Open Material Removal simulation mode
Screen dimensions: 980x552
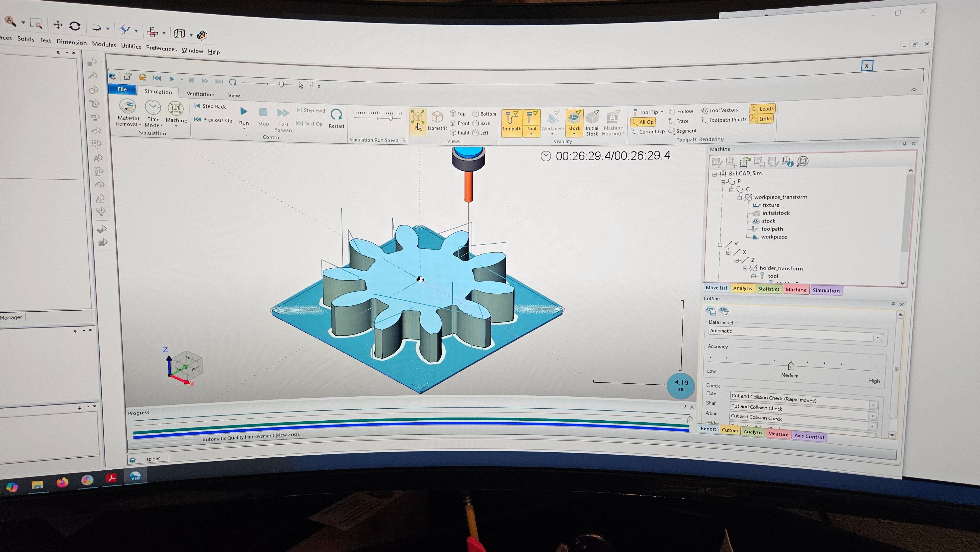click(x=128, y=113)
